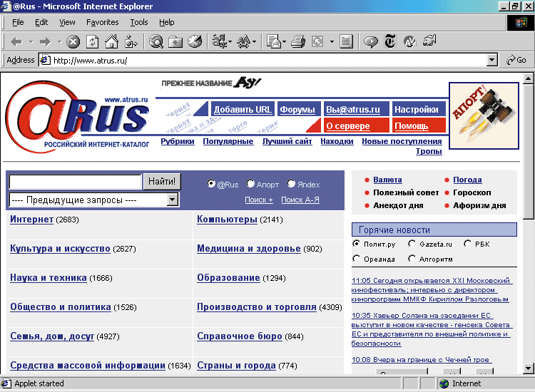
Task: Expand the dropdown arrow after full screen icon
Action: coord(332,42)
